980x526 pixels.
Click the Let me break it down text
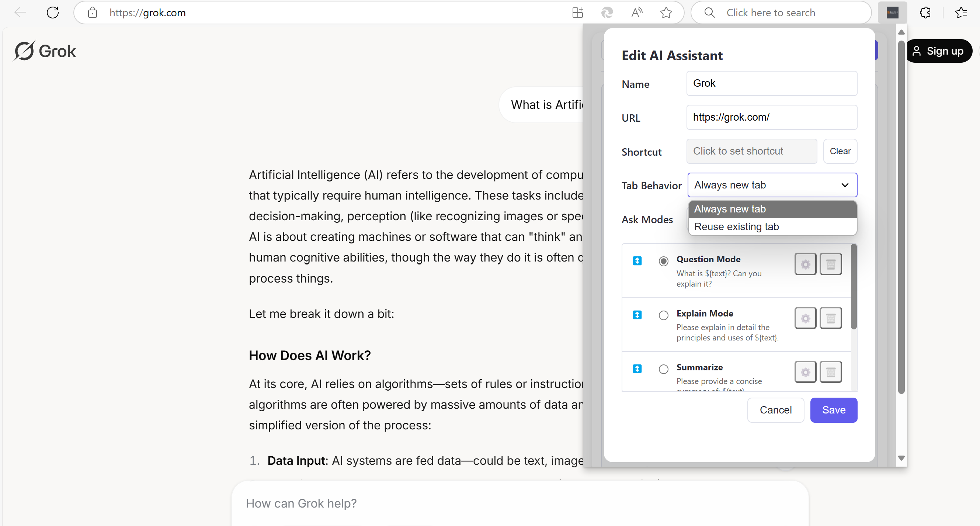(x=322, y=314)
